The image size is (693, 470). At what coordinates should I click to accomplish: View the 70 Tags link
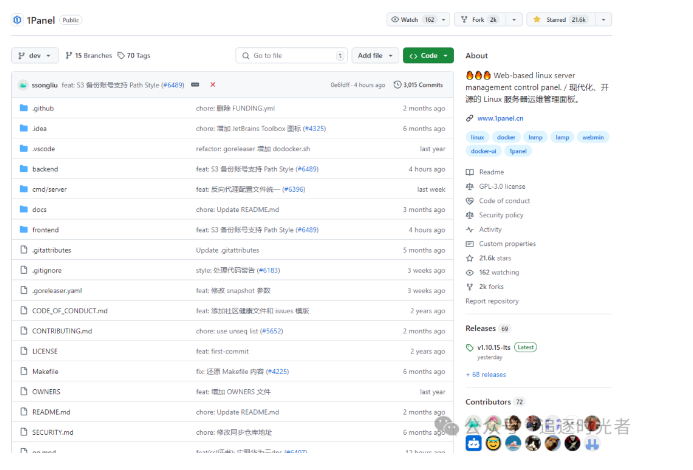134,56
